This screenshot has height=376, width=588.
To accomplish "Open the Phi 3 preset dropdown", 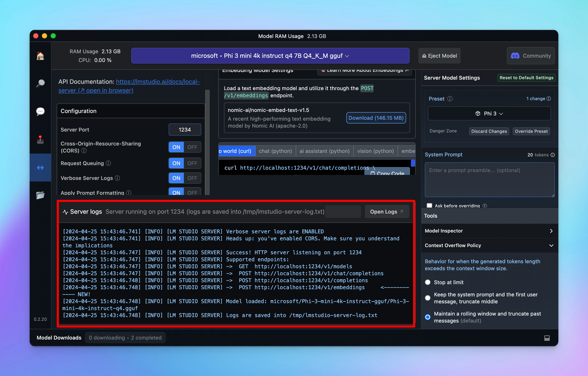I will [489, 113].
